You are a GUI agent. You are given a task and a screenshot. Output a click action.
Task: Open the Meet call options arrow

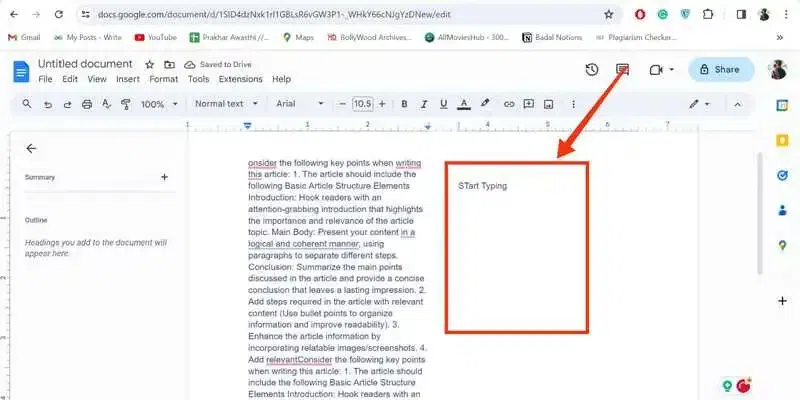671,69
